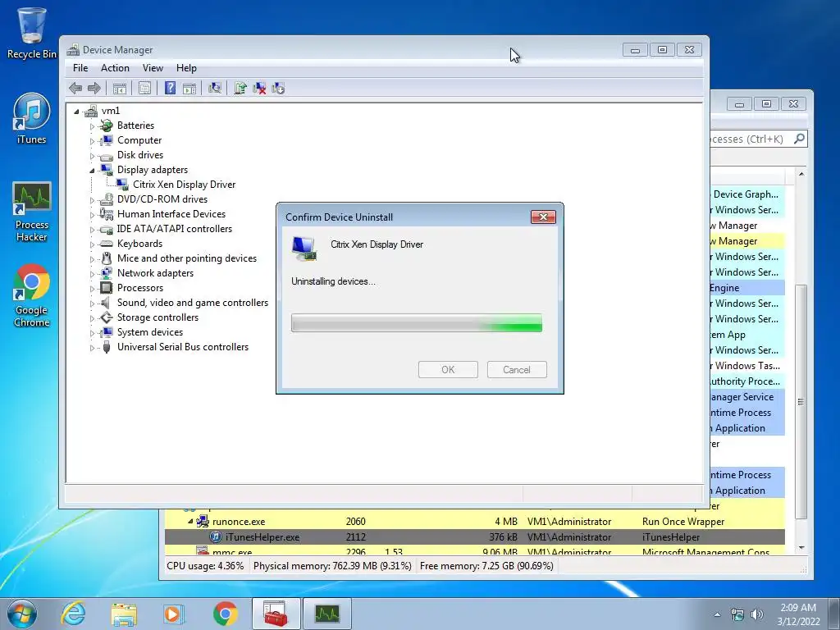Click the network tray icon
This screenshot has width=840, height=630.
[737, 614]
